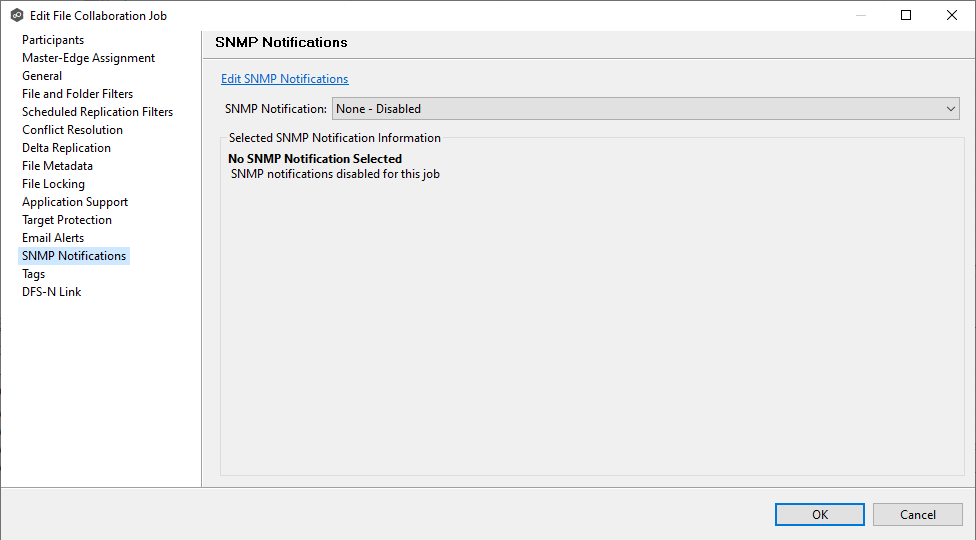The image size is (976, 540).
Task: Click the Edit SNMP Notifications link
Action: coord(284,79)
